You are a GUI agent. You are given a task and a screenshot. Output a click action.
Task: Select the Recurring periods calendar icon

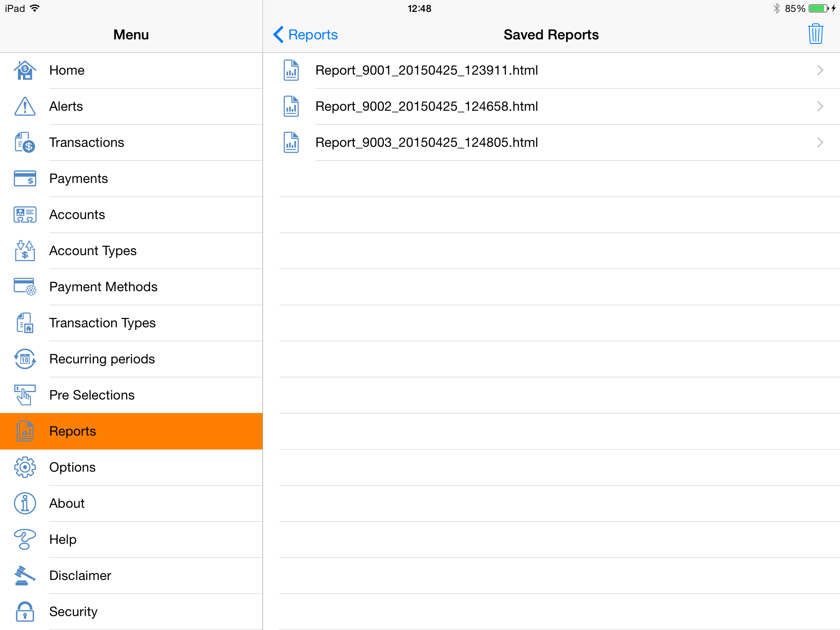[x=25, y=359]
